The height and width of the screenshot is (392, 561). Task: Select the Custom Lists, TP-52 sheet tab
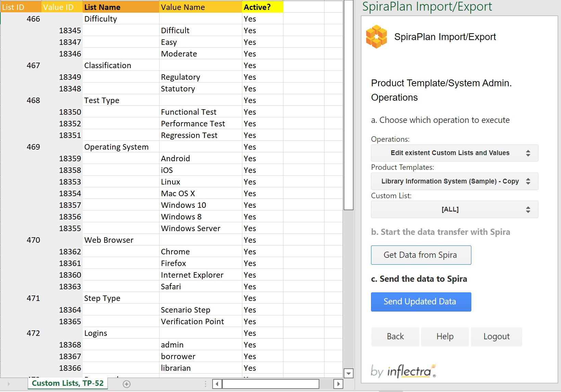coord(68,383)
